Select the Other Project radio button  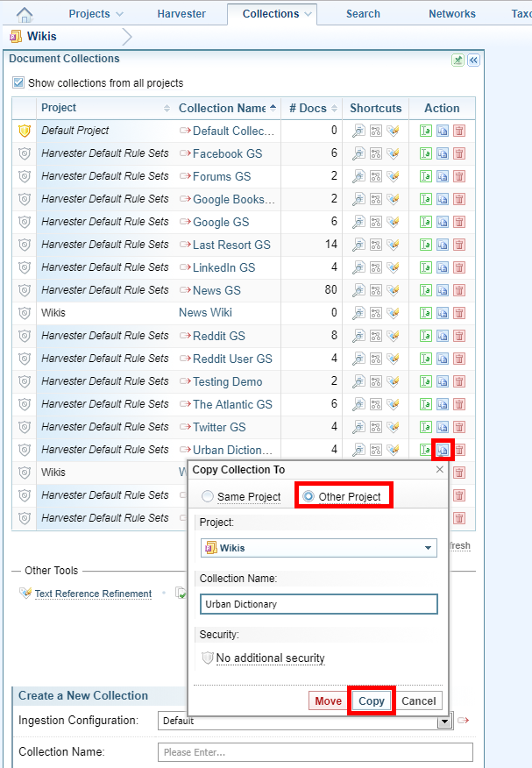click(x=309, y=496)
